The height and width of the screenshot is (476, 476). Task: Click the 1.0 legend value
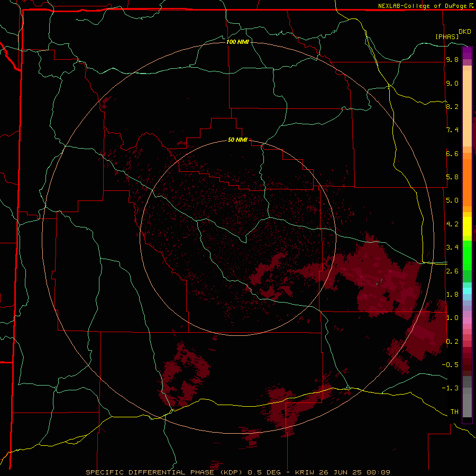click(x=452, y=318)
